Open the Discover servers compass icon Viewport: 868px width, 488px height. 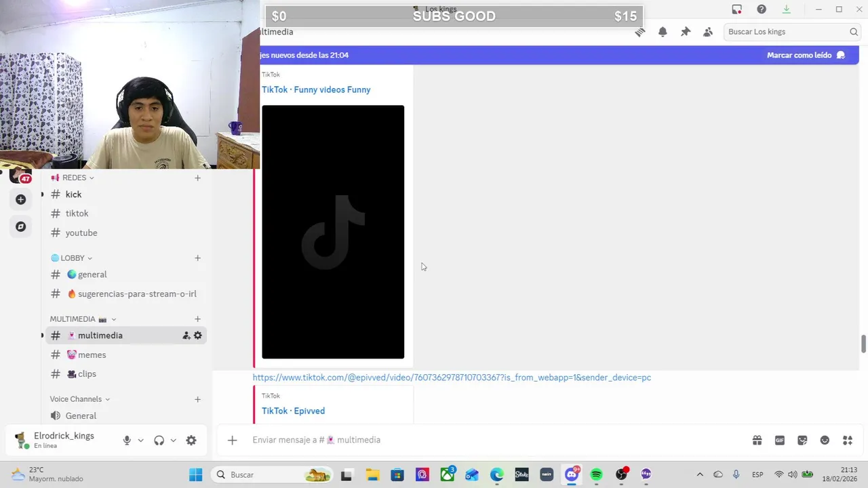click(x=20, y=226)
